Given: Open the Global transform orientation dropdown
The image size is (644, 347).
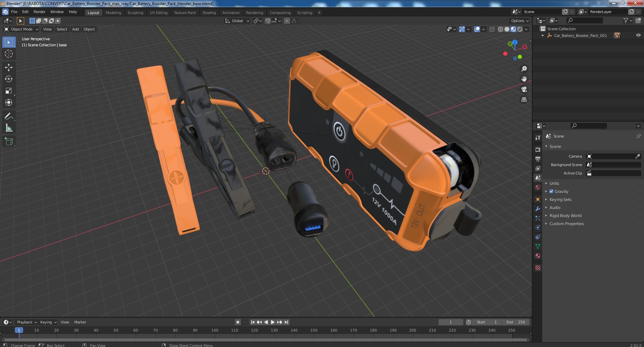Looking at the screenshot, I should point(237,21).
